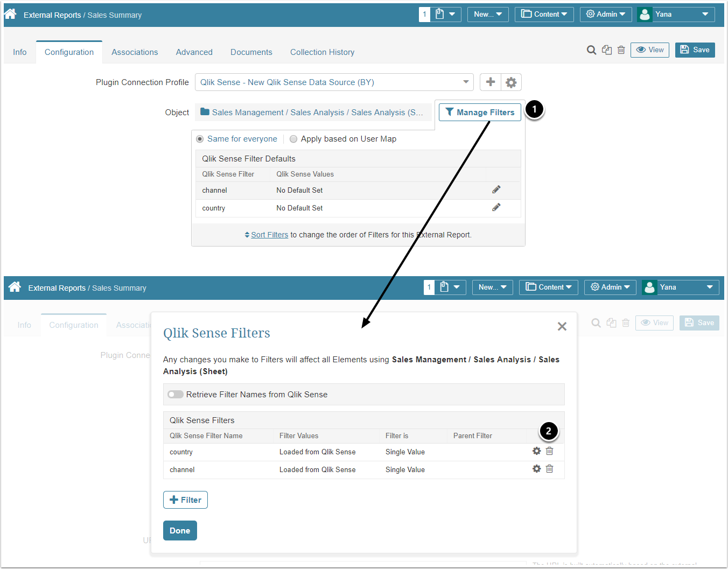Click the trash icon left of the View button on the upper page

[621, 50]
